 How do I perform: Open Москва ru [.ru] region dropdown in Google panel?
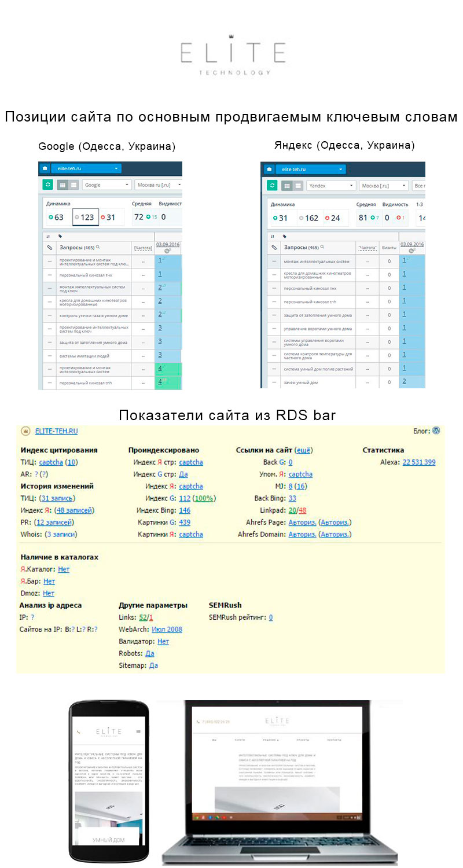[x=159, y=185]
